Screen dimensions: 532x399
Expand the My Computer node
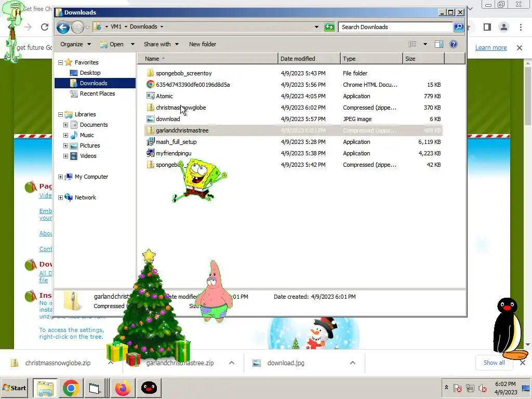(x=60, y=177)
